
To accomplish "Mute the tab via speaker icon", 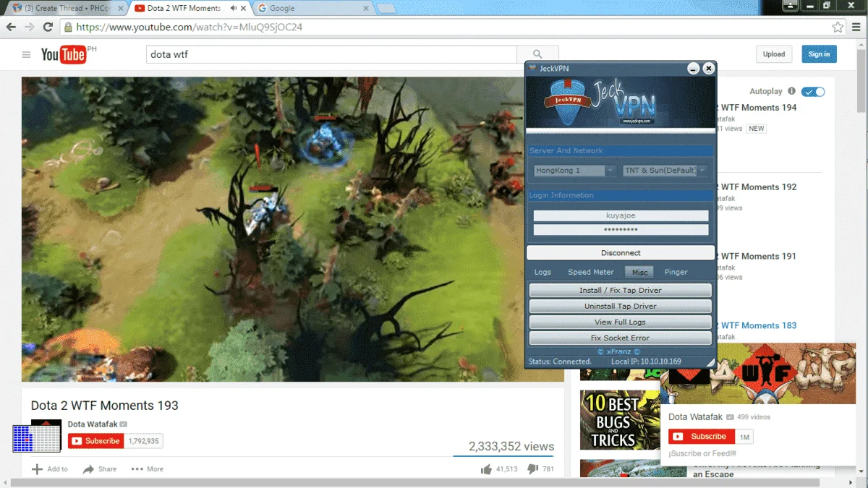I will tap(234, 8).
